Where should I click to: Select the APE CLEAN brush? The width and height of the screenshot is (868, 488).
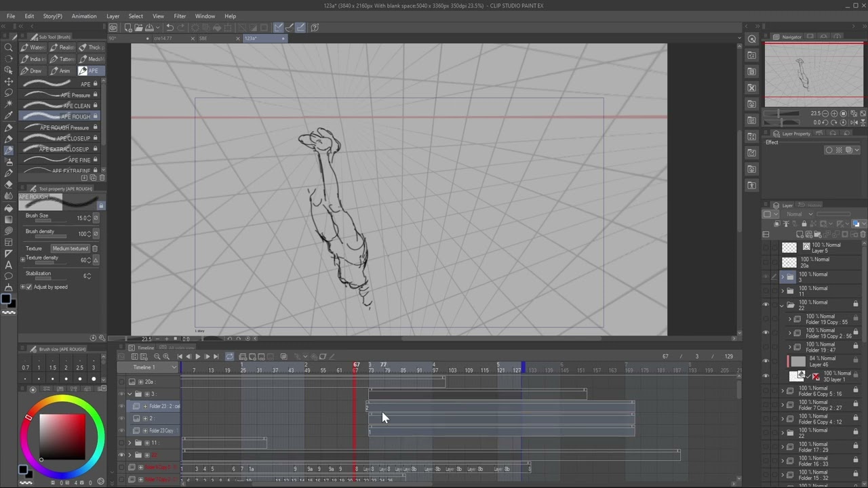pos(61,106)
